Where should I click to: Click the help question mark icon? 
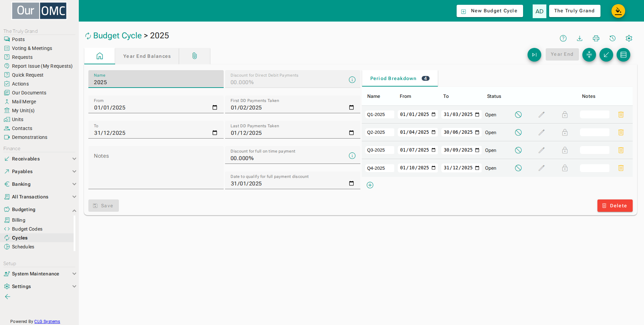563,38
